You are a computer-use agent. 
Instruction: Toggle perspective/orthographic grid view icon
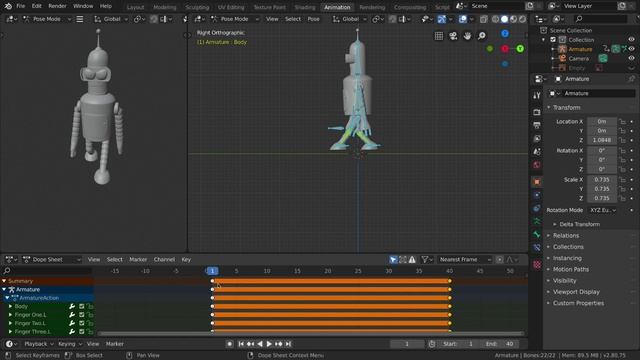pos(439,36)
